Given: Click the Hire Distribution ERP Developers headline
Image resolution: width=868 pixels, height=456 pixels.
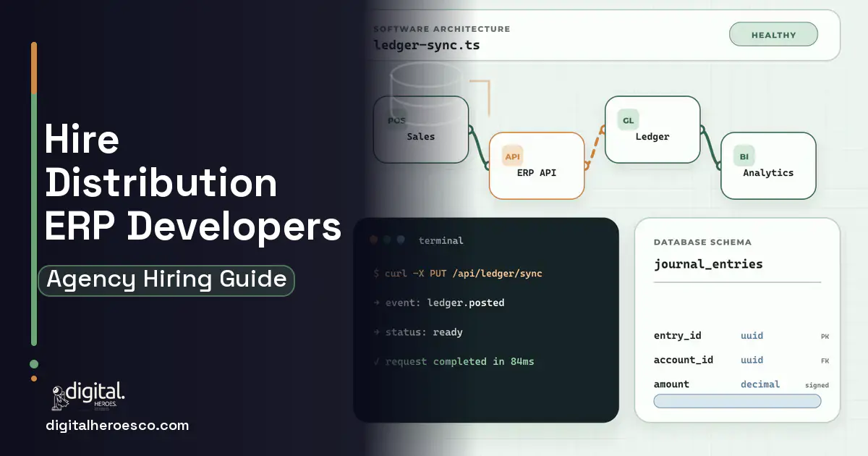Looking at the screenshot, I should 192,182.
